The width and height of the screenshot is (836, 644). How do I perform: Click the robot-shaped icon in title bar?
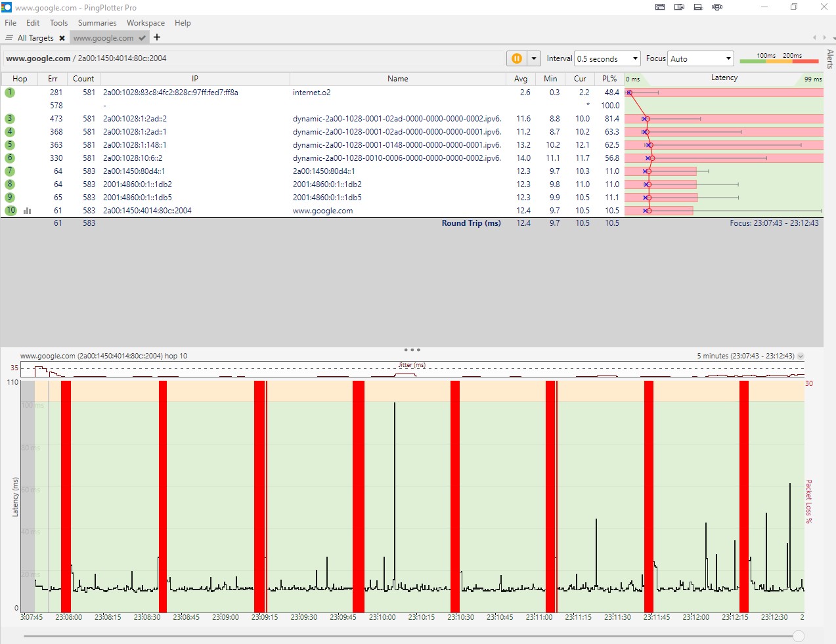pyautogui.click(x=717, y=7)
